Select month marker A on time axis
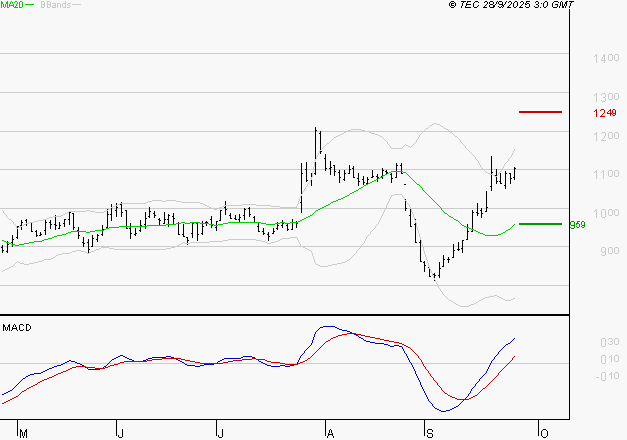Viewport: 627px width, 440px height. pyautogui.click(x=329, y=433)
